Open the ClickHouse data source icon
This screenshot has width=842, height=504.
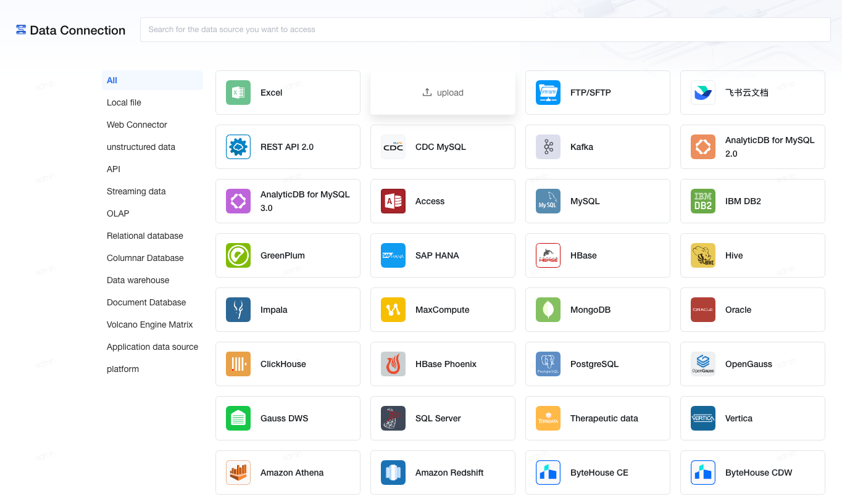point(238,364)
